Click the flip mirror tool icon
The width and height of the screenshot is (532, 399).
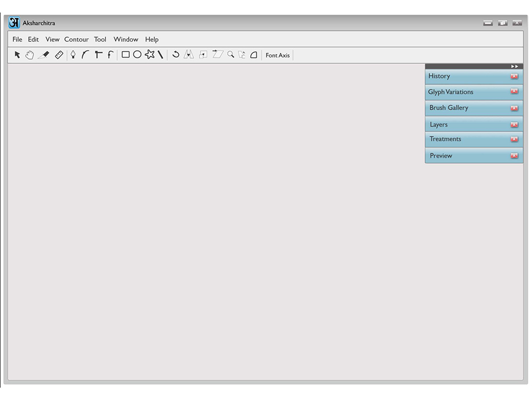click(189, 54)
